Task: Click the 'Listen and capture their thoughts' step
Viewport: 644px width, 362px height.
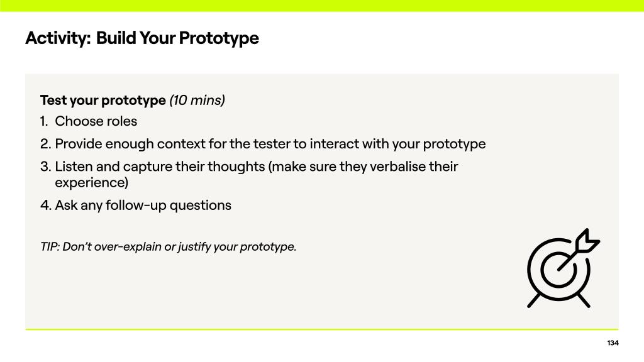Action: coord(257,167)
